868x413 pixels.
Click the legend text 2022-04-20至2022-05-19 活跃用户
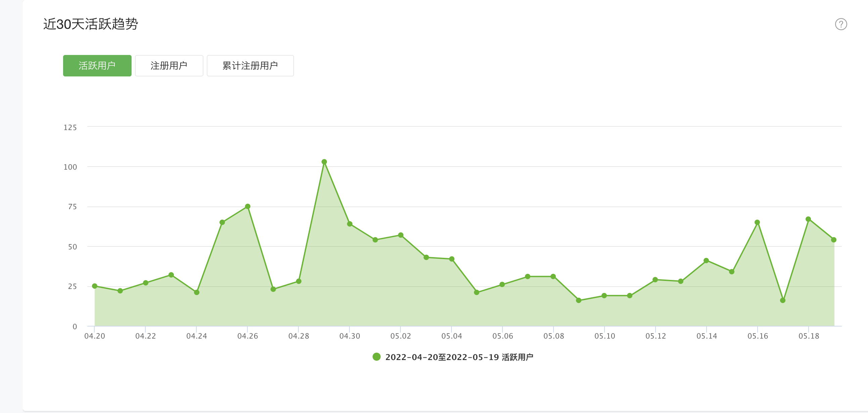(x=459, y=357)
